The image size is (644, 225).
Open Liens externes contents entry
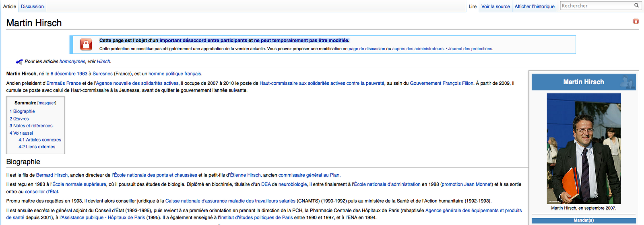[37, 147]
